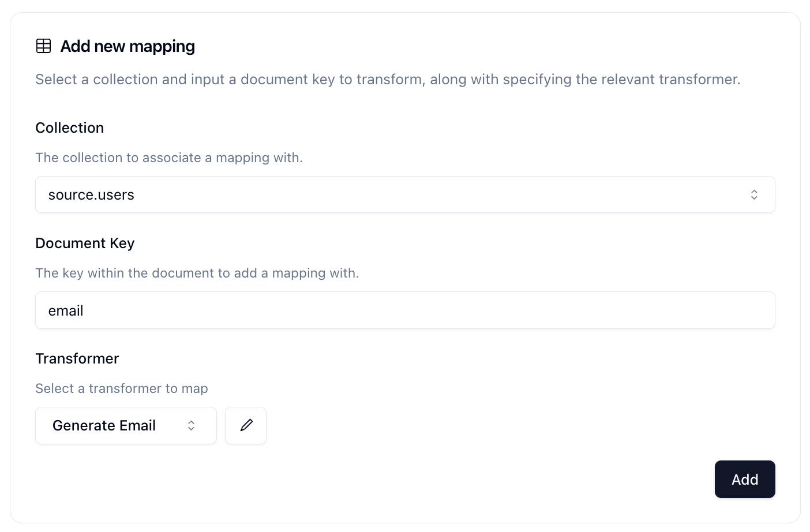
Task: Click the helper text below Document Key
Action: click(x=197, y=273)
